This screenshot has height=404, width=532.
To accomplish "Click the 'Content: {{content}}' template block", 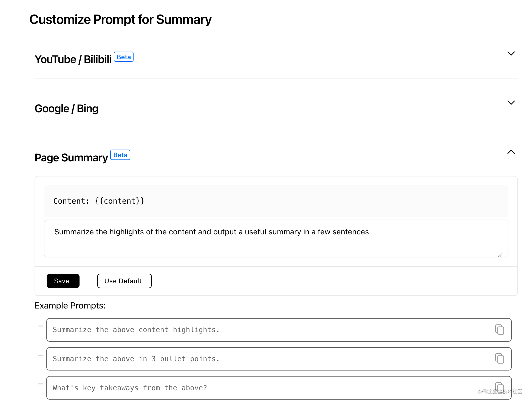I will click(x=276, y=201).
